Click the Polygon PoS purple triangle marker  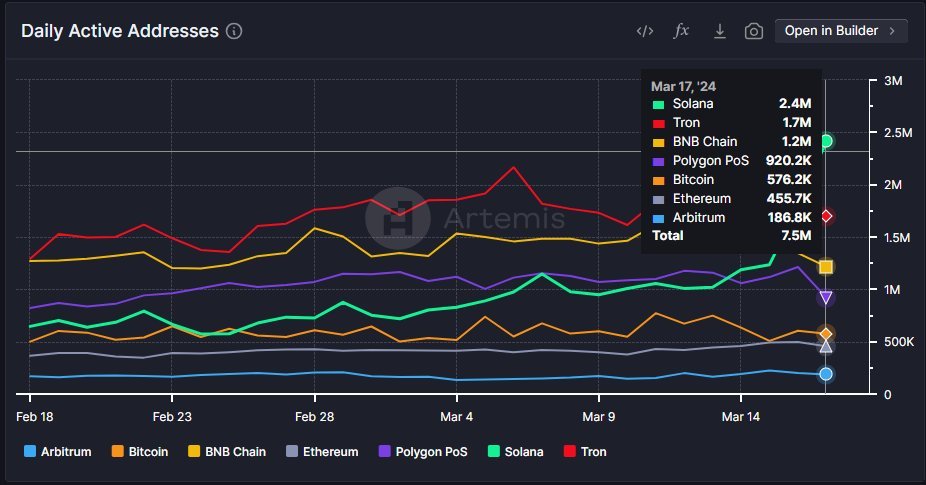point(826,297)
